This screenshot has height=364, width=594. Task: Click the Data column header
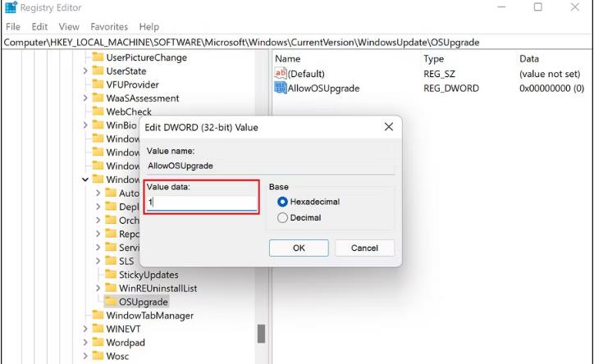pyautogui.click(x=529, y=59)
